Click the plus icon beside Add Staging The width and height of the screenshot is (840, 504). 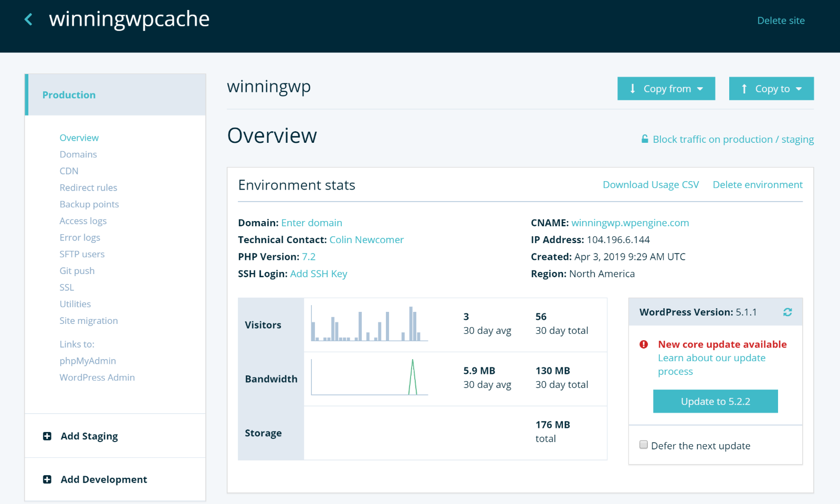pyautogui.click(x=47, y=436)
